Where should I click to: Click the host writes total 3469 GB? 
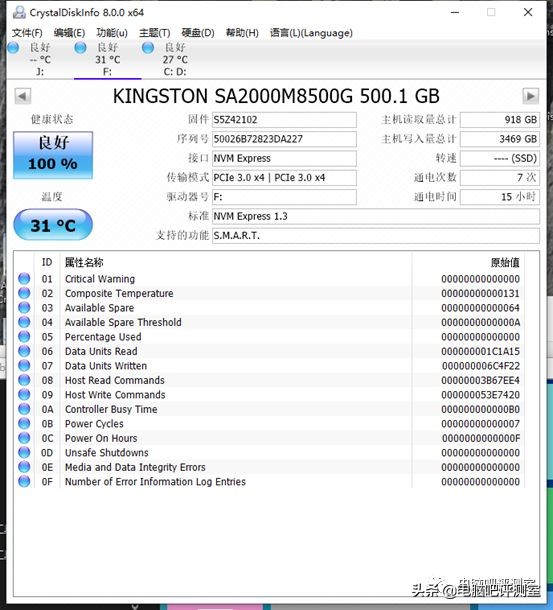(x=500, y=139)
